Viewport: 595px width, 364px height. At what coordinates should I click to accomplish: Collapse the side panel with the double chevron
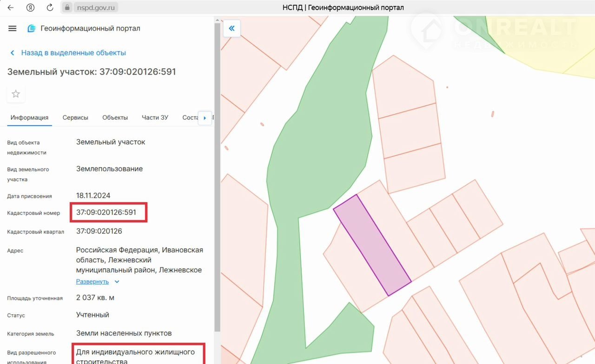[x=231, y=28]
